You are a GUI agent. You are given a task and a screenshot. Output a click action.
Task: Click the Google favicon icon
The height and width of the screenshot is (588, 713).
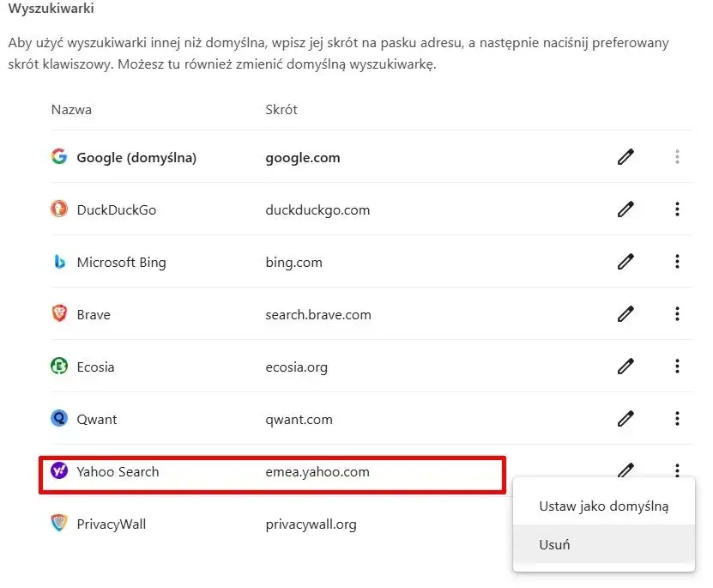pyautogui.click(x=58, y=157)
